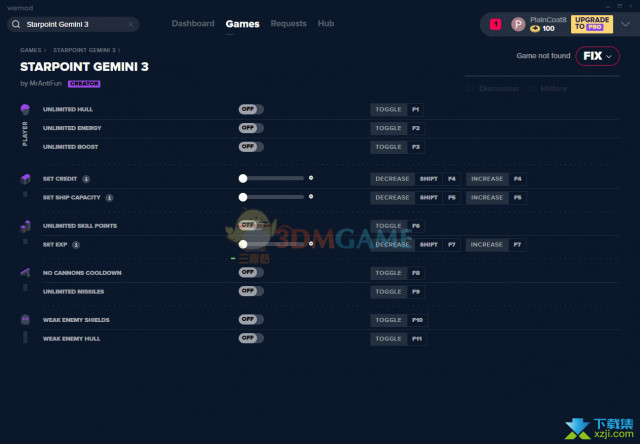Screen dimensions: 640x444
Task: Show info for Set Ship Capacity
Action: [x=109, y=198]
